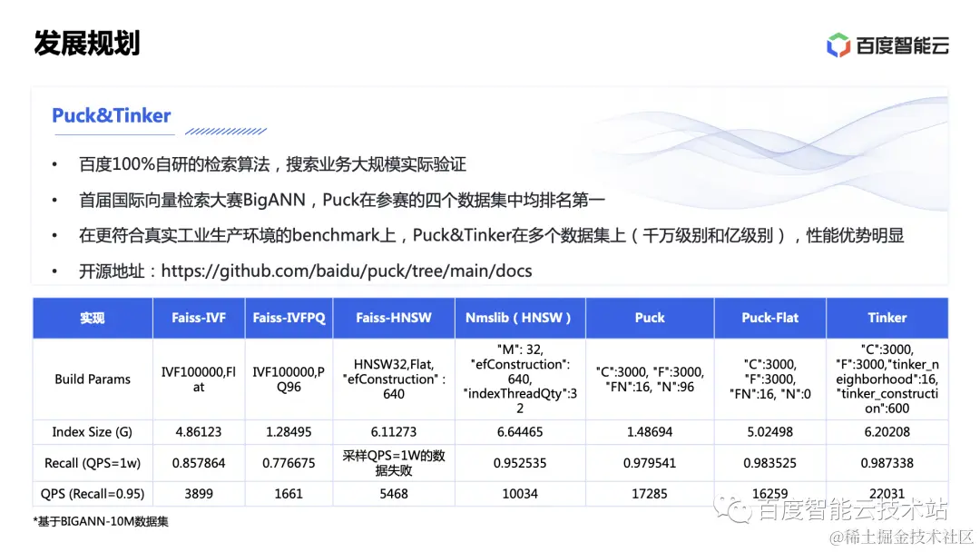Click the Baidu AI Cloud logo icon

click(838, 45)
